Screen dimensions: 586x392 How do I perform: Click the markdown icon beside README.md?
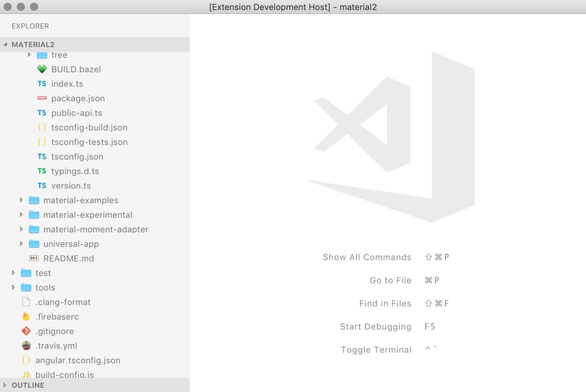pyautogui.click(x=34, y=258)
